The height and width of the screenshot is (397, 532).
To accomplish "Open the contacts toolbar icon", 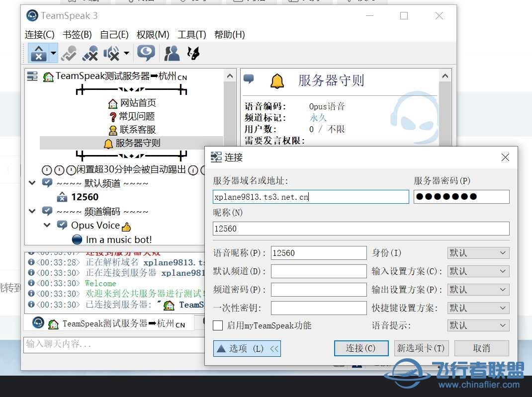I will click(171, 53).
